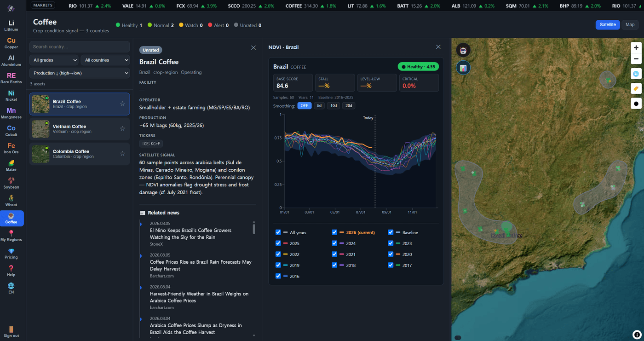
Task: Sign out of the application
Action: coord(11,331)
